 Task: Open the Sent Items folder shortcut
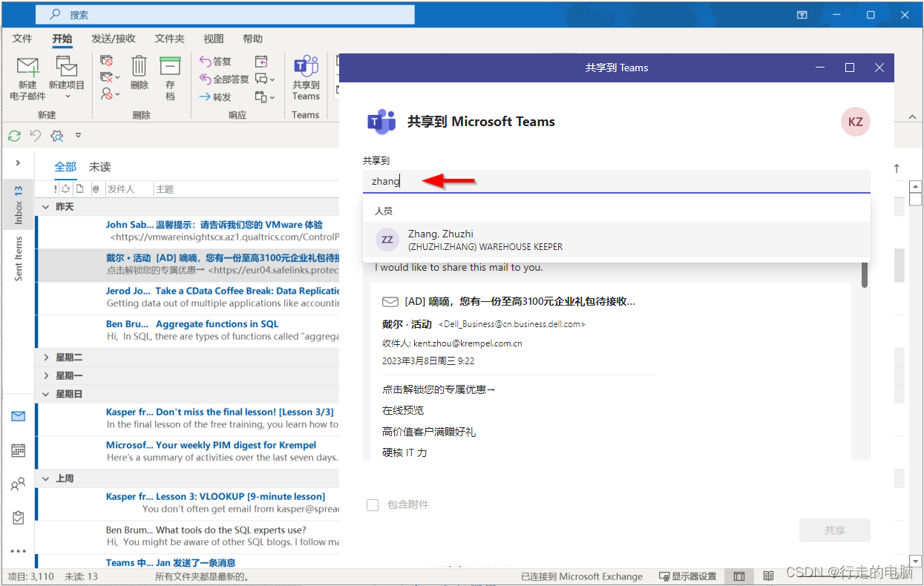tap(19, 258)
